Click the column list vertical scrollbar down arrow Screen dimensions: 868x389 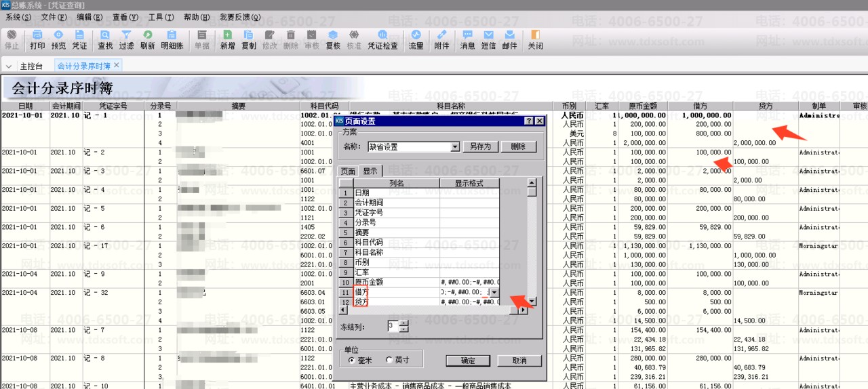tap(532, 301)
